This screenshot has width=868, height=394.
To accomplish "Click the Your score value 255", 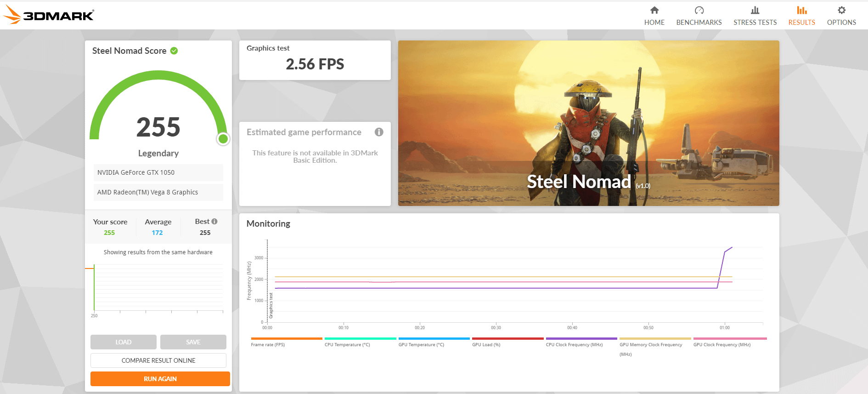I will click(109, 233).
